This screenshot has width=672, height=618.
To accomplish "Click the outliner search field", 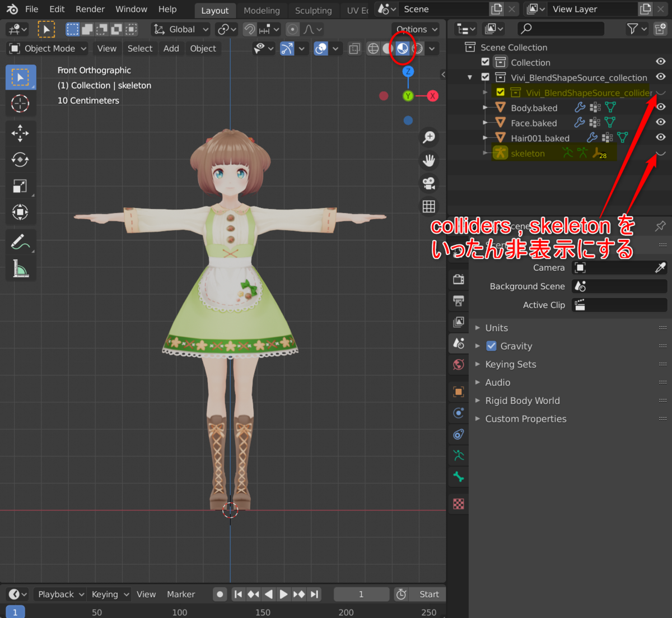I will click(x=561, y=29).
